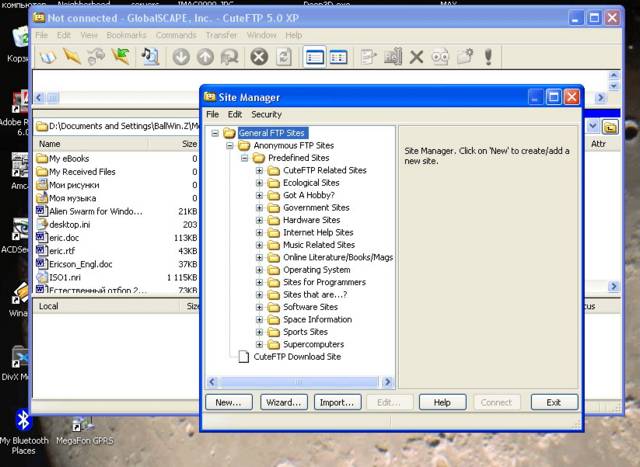Click the site tree scroll left arrow

(x=212, y=382)
